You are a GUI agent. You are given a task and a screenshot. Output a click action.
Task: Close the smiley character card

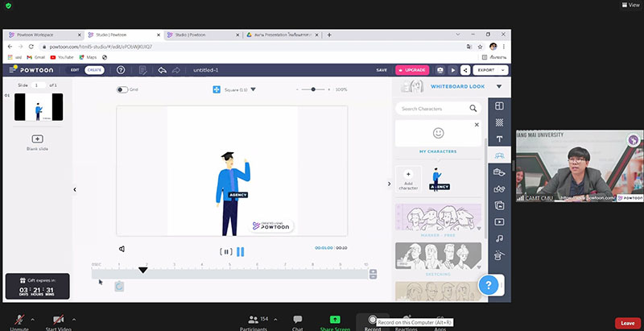point(477,125)
